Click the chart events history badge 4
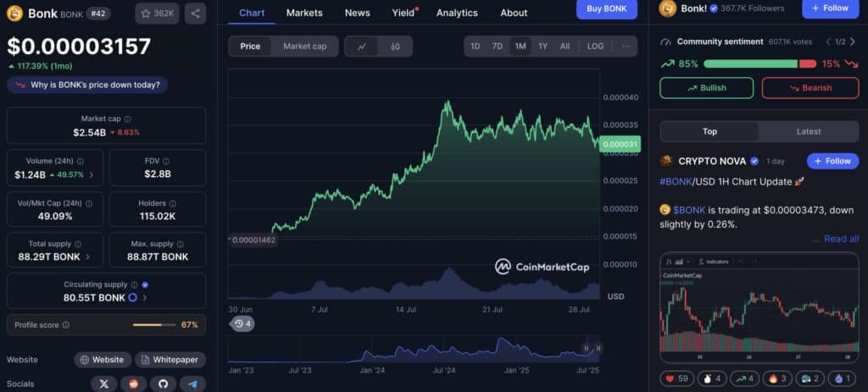Image resolution: width=868 pixels, height=392 pixels. [x=242, y=323]
